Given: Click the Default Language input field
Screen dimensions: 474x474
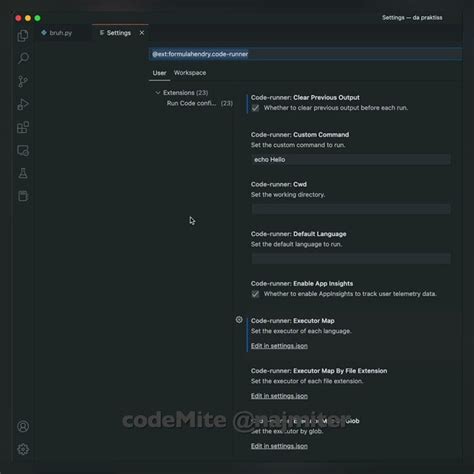Looking at the screenshot, I should pyautogui.click(x=351, y=259).
